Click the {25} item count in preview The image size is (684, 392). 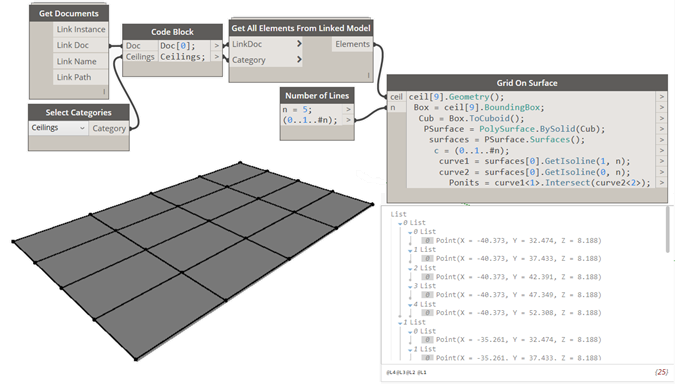click(661, 372)
